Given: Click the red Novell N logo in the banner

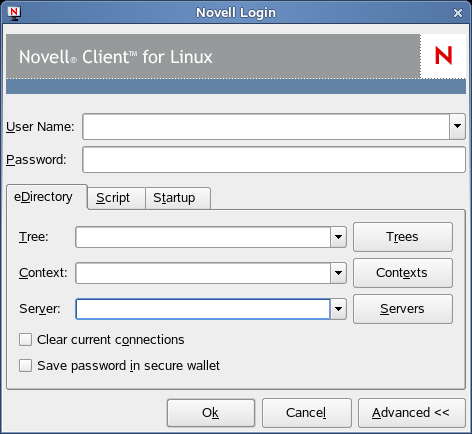Looking at the screenshot, I should (443, 56).
